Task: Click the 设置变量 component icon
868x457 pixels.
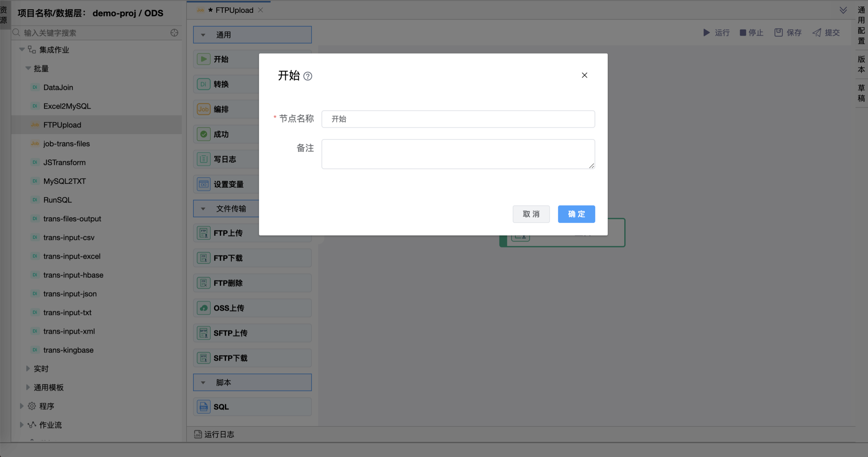Action: [203, 184]
